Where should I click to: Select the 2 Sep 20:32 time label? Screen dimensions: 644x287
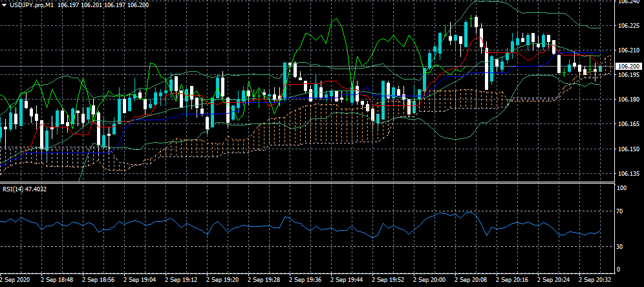595,279
